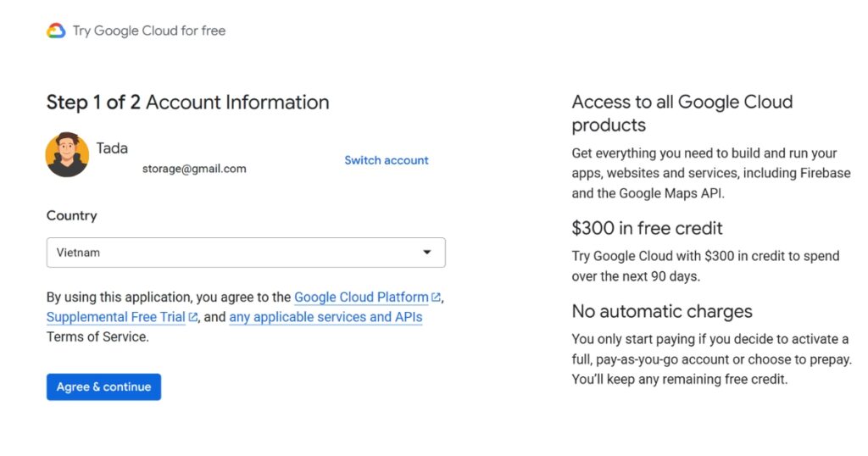Screen dimensions: 868x456
Task: Click the Tada profile avatar picture
Action: 67,155
